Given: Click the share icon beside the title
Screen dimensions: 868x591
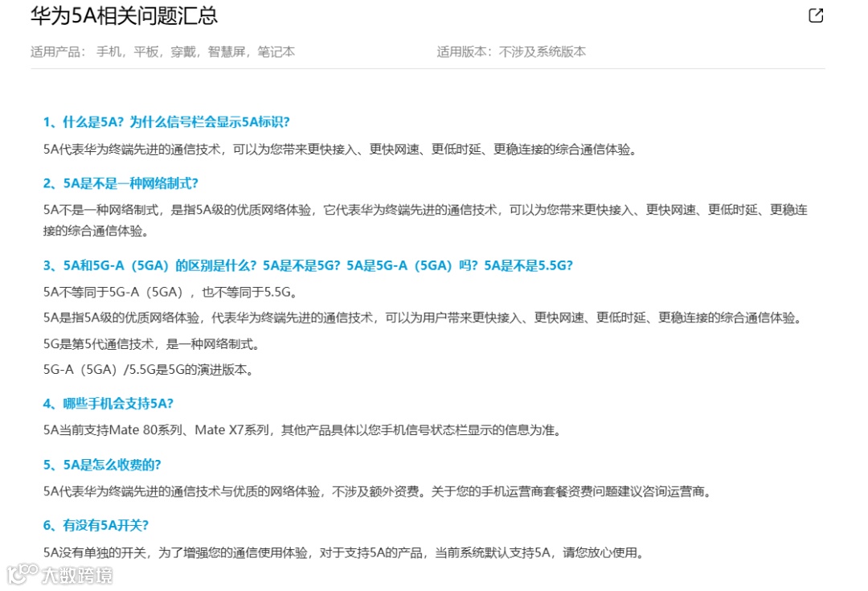Looking at the screenshot, I should [x=816, y=15].
